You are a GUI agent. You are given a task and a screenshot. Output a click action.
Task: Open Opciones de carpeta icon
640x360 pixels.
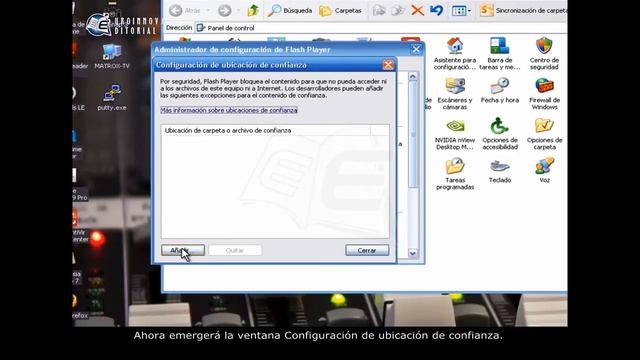click(544, 134)
